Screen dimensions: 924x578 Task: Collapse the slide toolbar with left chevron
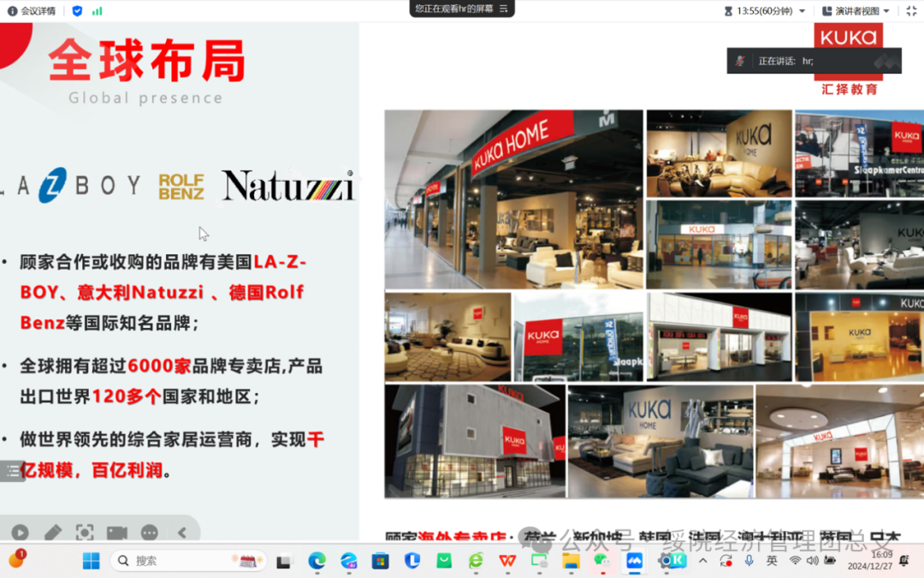coord(181,533)
